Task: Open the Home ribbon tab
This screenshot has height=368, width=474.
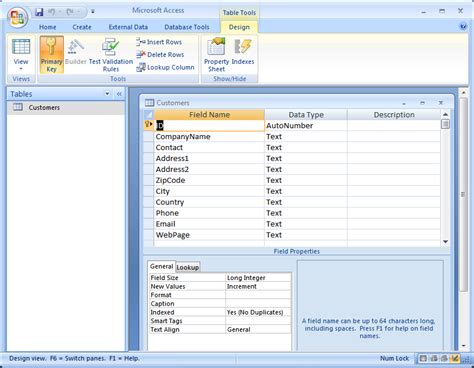Action: (48, 27)
